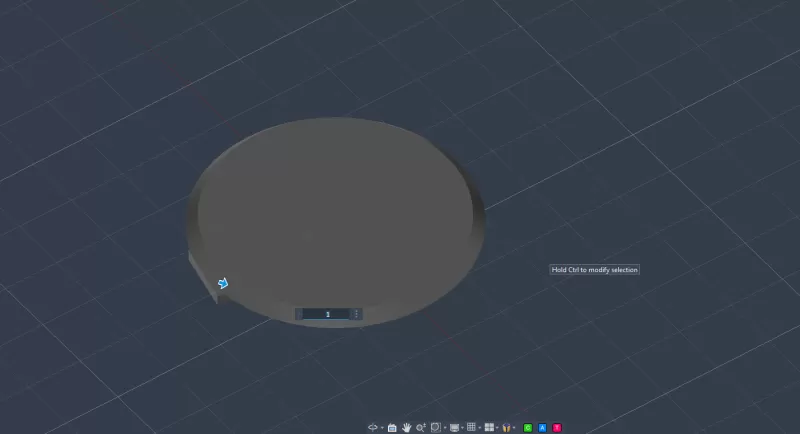Expand the Viewports dropdown arrow

[x=498, y=427]
